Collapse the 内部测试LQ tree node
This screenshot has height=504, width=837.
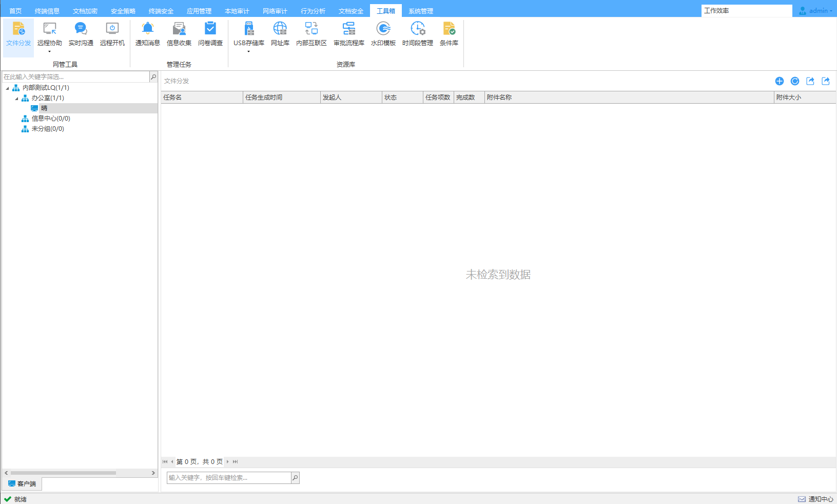[x=7, y=88]
